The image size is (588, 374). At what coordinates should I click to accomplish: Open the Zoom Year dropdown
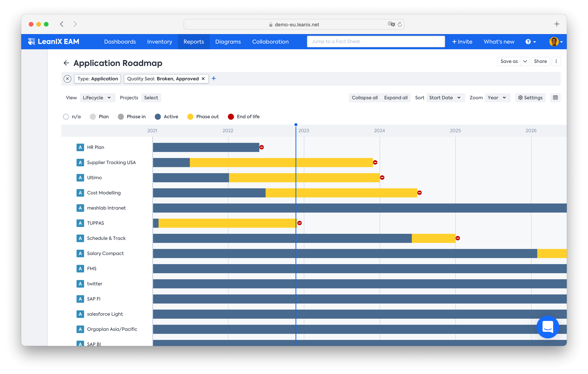[x=497, y=98]
